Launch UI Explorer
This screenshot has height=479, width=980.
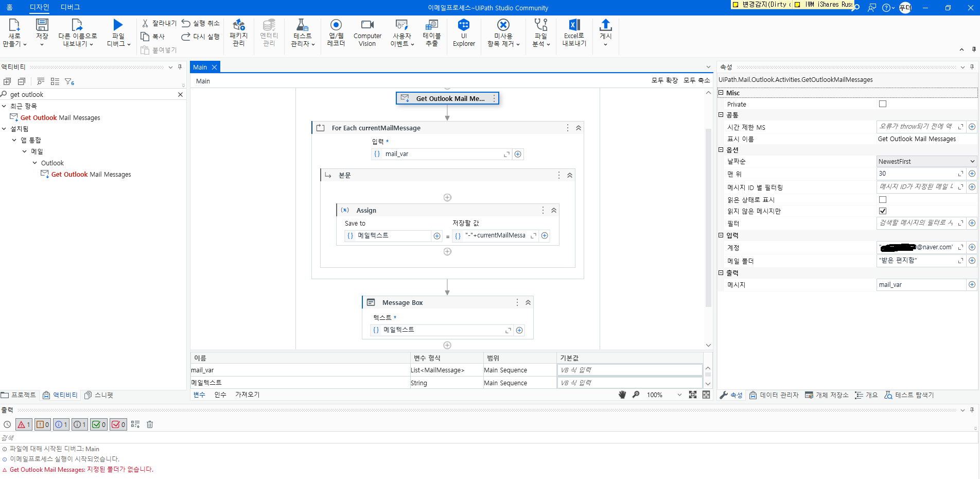[x=464, y=24]
